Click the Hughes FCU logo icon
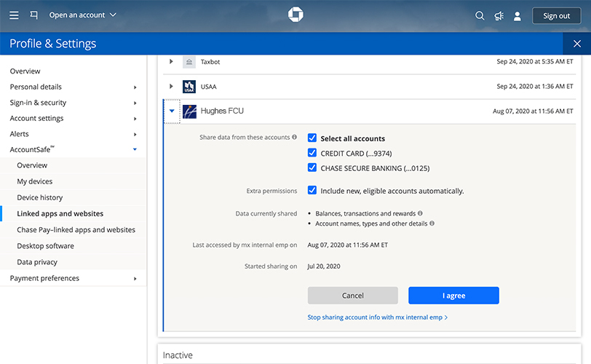The width and height of the screenshot is (591, 364). [189, 111]
